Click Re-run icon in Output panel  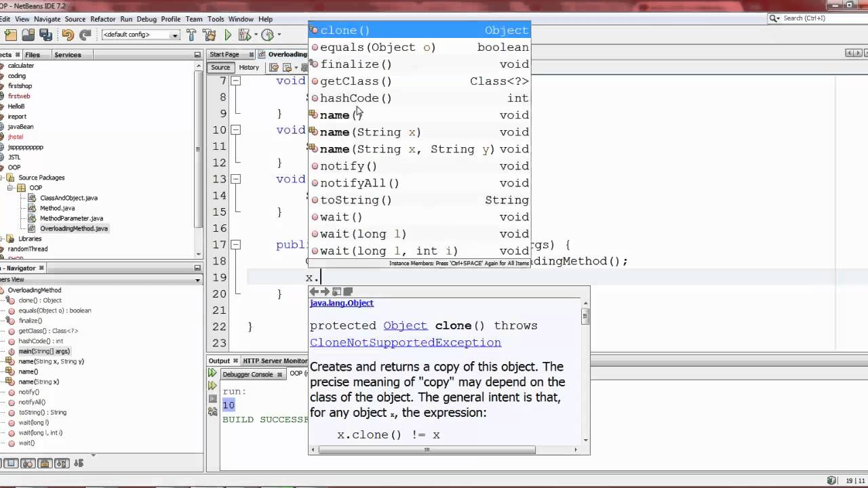click(212, 373)
